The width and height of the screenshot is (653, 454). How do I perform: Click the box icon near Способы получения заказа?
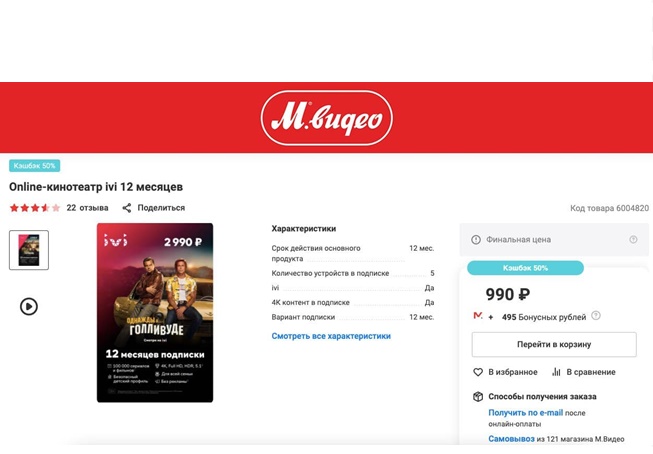[478, 397]
